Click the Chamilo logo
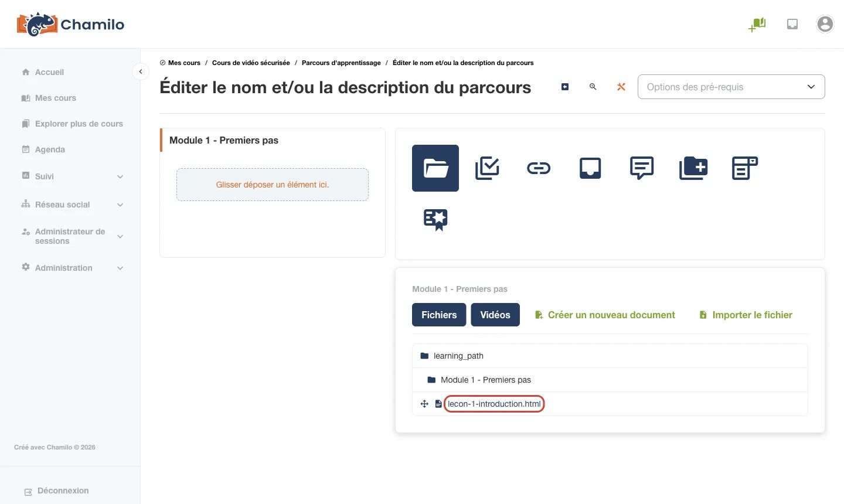The image size is (844, 504). pos(70,24)
